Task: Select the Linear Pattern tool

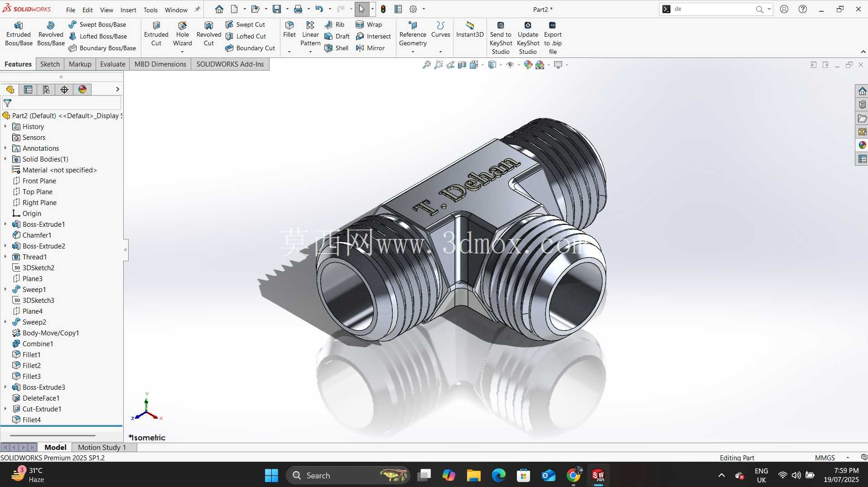Action: click(310, 34)
